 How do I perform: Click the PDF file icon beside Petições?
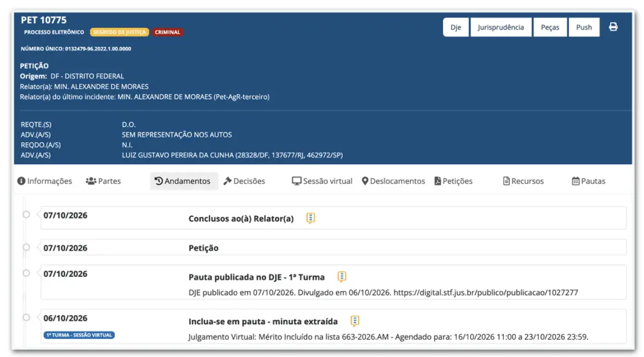point(438,181)
